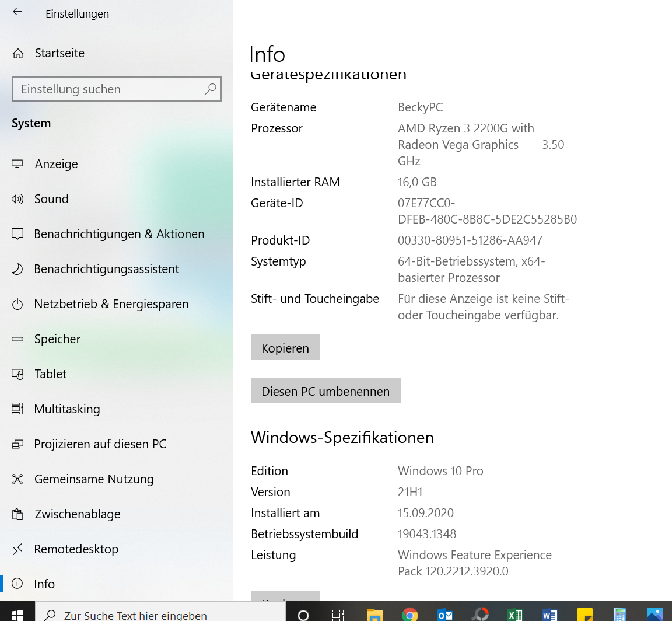Open the PicPick-style color wheel app in the taskbar
Screen dimensions: 672x621
click(481, 614)
